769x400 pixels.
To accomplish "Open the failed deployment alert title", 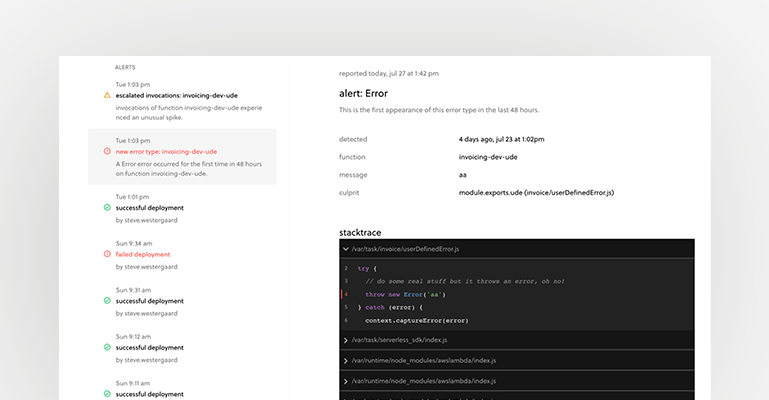I will click(143, 254).
